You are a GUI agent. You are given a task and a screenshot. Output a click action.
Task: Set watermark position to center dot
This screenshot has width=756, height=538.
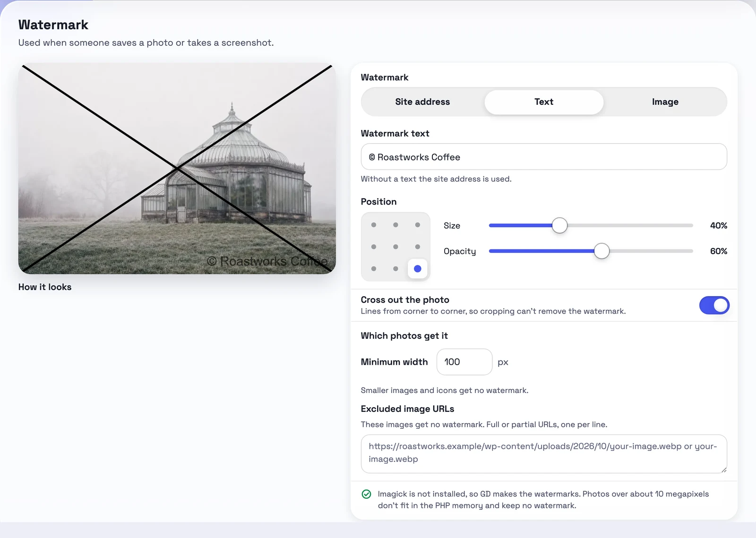click(x=395, y=247)
